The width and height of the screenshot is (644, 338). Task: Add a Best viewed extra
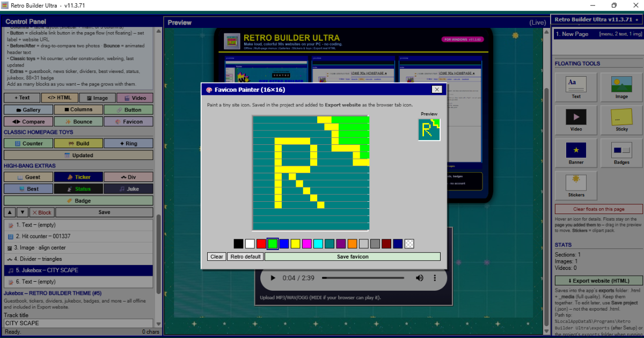point(28,189)
